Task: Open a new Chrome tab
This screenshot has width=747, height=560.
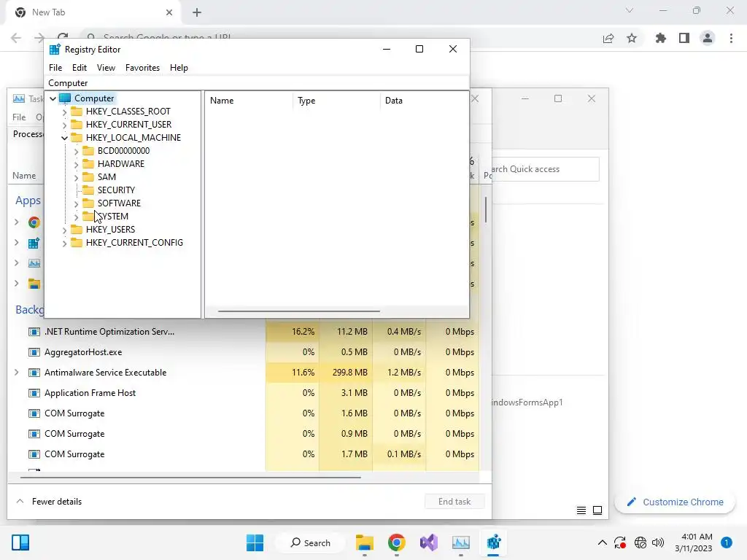Action: click(197, 12)
